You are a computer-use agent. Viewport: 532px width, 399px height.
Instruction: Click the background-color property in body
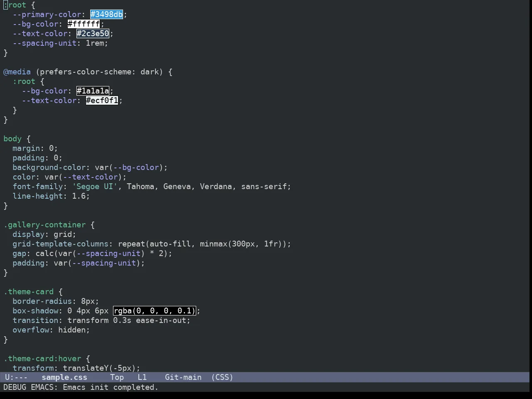[x=49, y=167]
